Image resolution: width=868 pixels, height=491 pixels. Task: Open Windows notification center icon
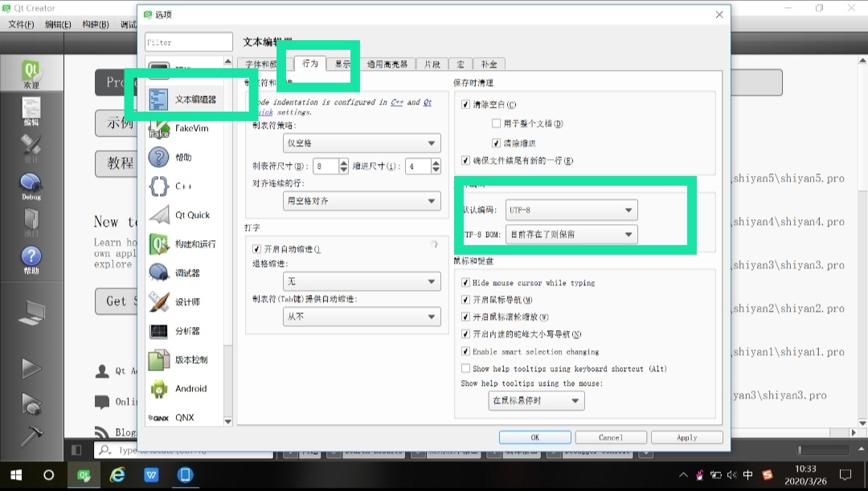click(x=845, y=475)
